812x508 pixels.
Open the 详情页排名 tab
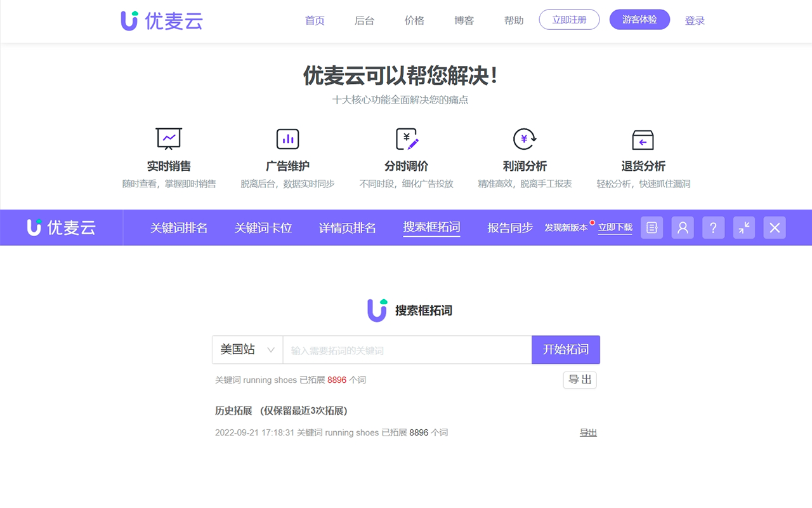[x=347, y=228]
